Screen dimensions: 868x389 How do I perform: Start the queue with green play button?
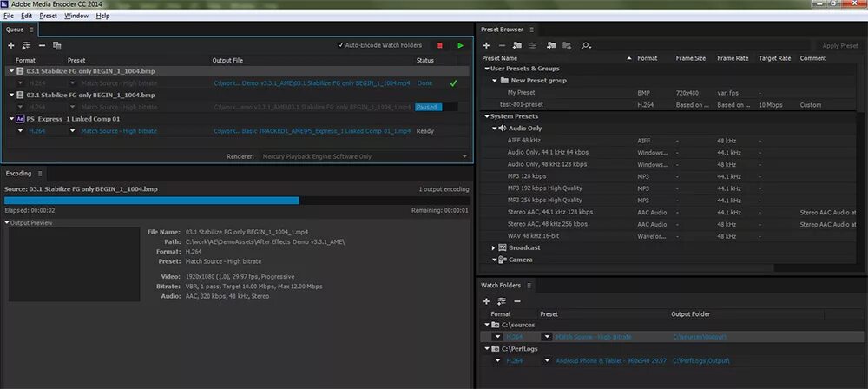461,45
